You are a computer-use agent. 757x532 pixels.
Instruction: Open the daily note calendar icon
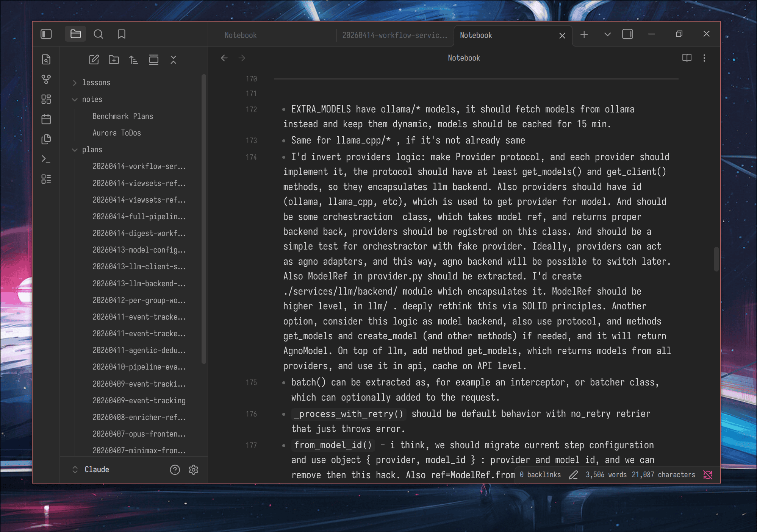pyautogui.click(x=46, y=119)
